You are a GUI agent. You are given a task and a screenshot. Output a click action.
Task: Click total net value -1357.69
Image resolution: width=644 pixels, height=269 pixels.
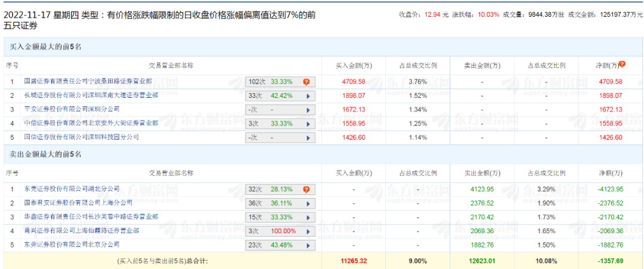(x=610, y=260)
